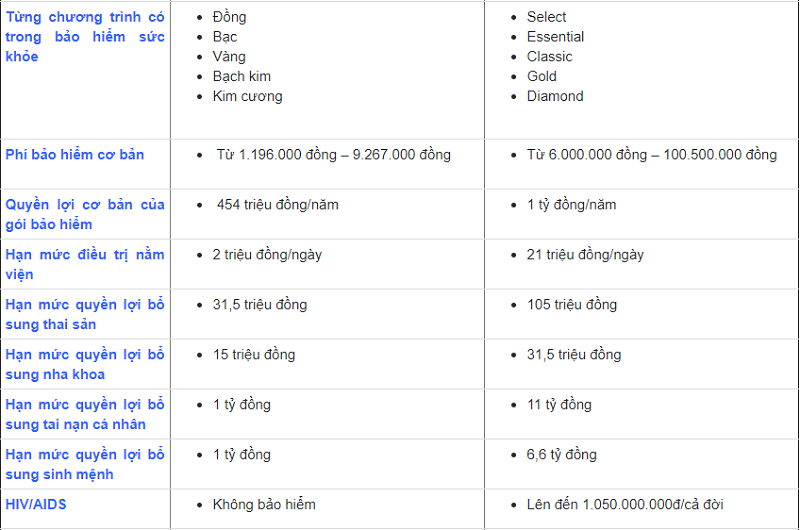Select the "Từ 6.000.000 đồng – 100.500.000 đồng" text
Image resolution: width=800 pixels, height=530 pixels.
pos(651,155)
